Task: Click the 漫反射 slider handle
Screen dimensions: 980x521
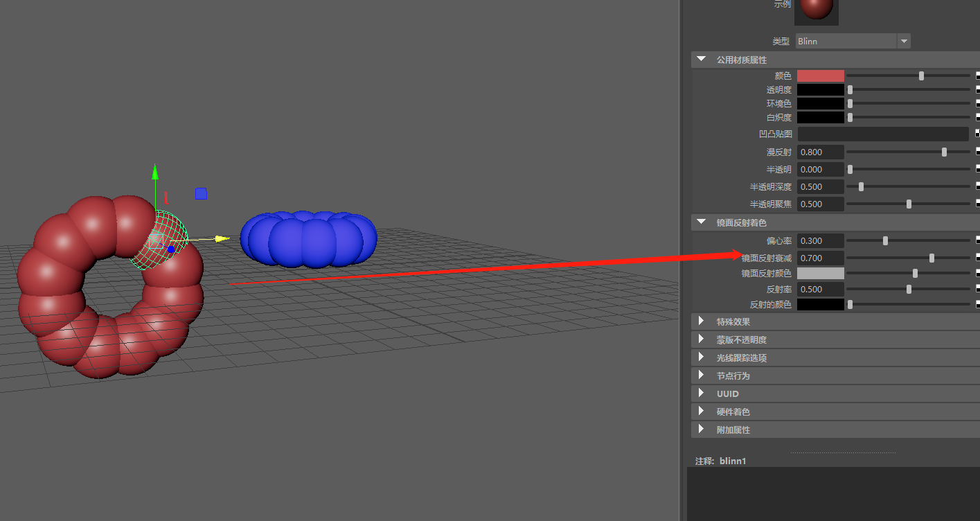Action: [944, 152]
